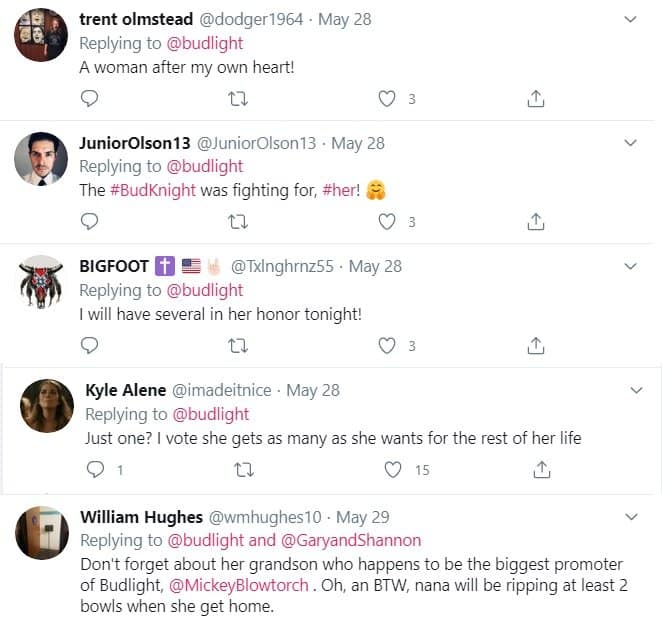The height and width of the screenshot is (631, 662).
Task: Share JuniorOlson13's tweet
Action: [535, 221]
